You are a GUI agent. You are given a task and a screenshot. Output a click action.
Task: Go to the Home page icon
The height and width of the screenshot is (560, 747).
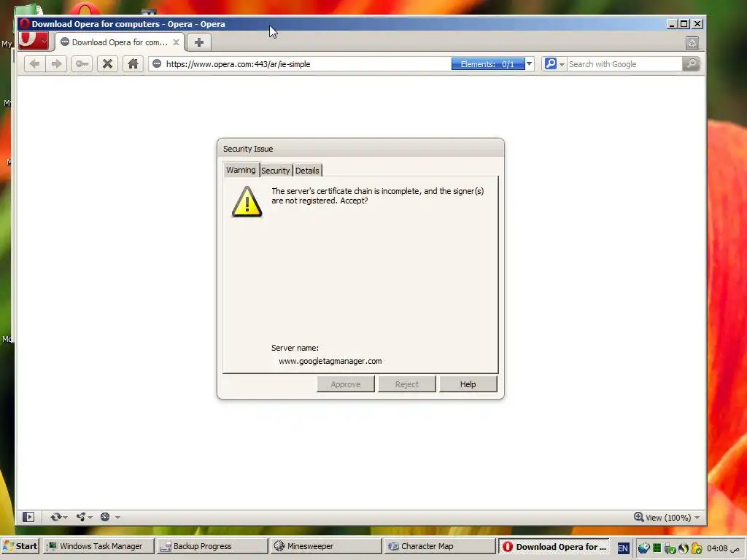tap(133, 64)
